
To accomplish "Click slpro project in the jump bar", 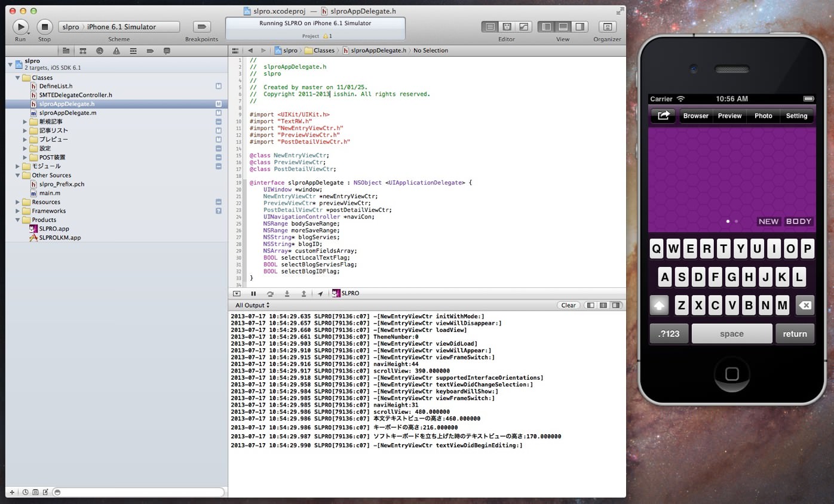I will 286,51.
